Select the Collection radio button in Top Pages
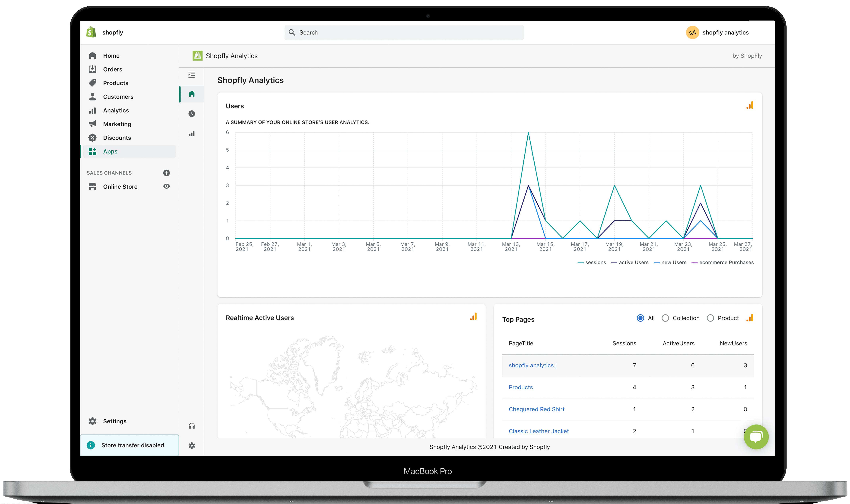Viewport: 850px width, 504px height. click(665, 318)
